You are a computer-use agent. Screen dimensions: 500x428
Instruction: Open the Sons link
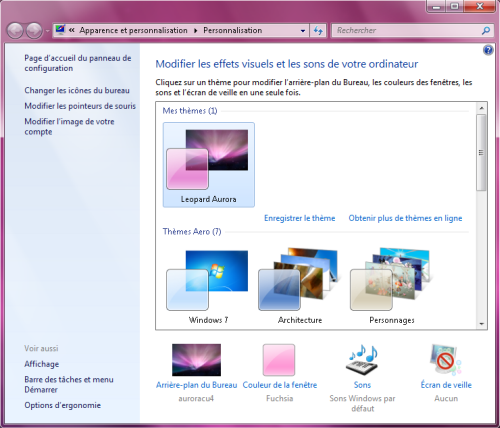pos(362,385)
